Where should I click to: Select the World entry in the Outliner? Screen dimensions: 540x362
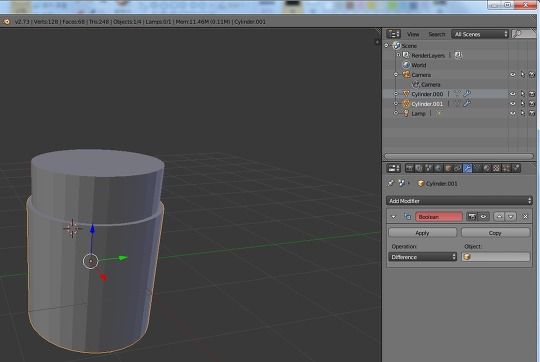pos(418,65)
